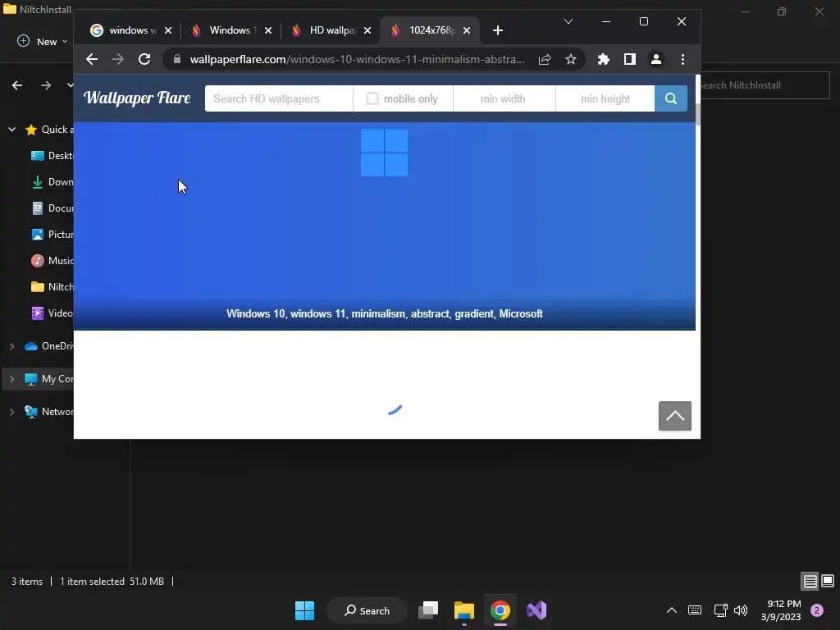This screenshot has height=630, width=840.
Task: Click the min height field
Action: [605, 98]
